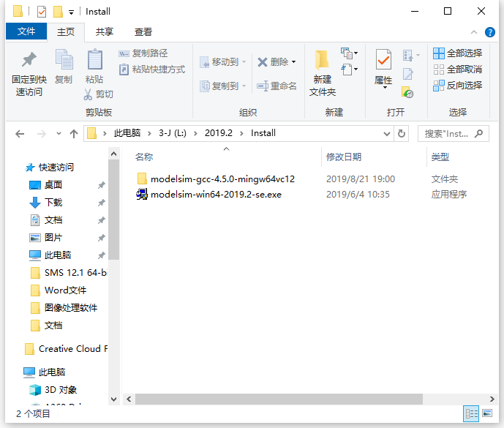Click the Copy icon in the ribbon
Screen dimensions: 504x428
coord(64,59)
